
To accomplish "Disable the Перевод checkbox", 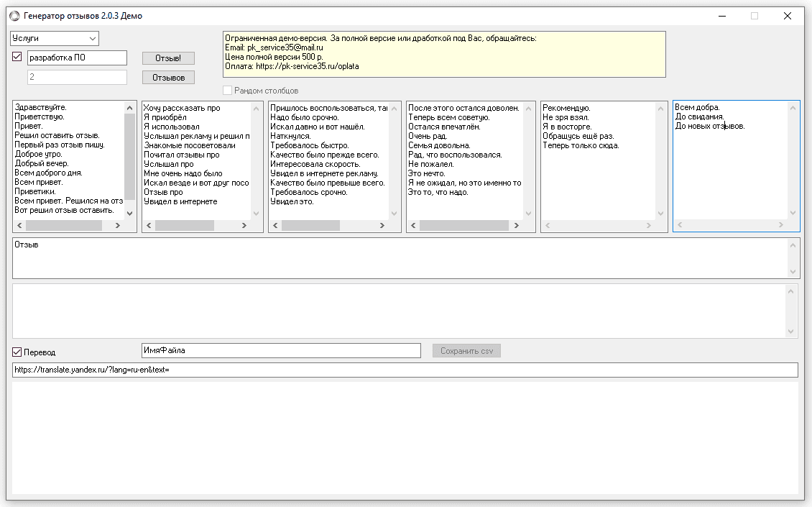I will [x=17, y=352].
